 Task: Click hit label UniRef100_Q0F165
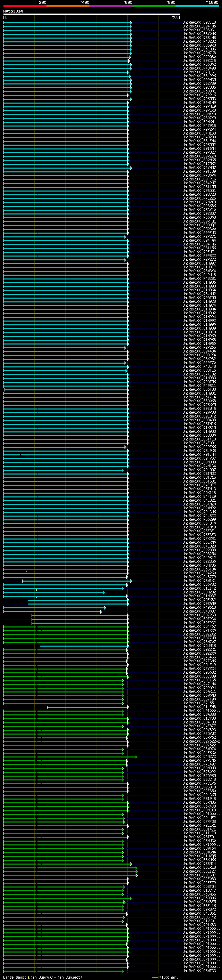[x=199, y=680]
